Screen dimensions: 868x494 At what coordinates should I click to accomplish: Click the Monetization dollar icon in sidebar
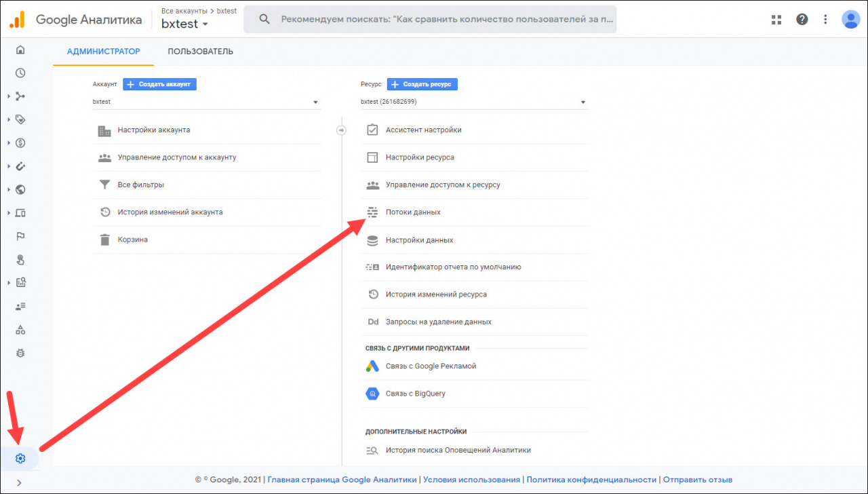pyautogui.click(x=20, y=143)
